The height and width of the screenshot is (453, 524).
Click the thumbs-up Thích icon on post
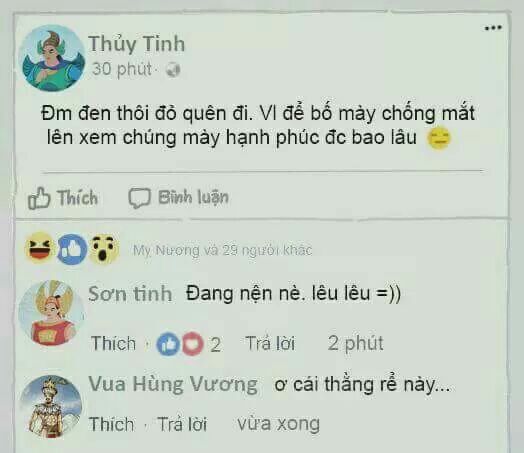point(39,198)
